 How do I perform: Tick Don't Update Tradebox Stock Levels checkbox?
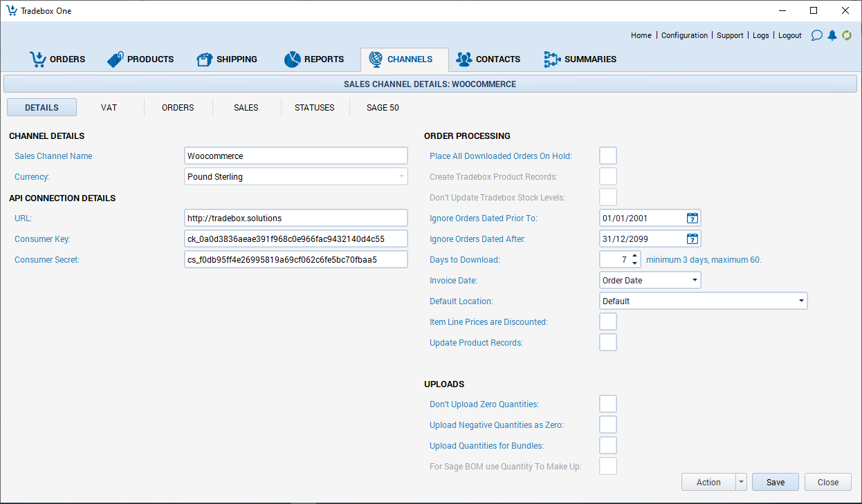(608, 197)
